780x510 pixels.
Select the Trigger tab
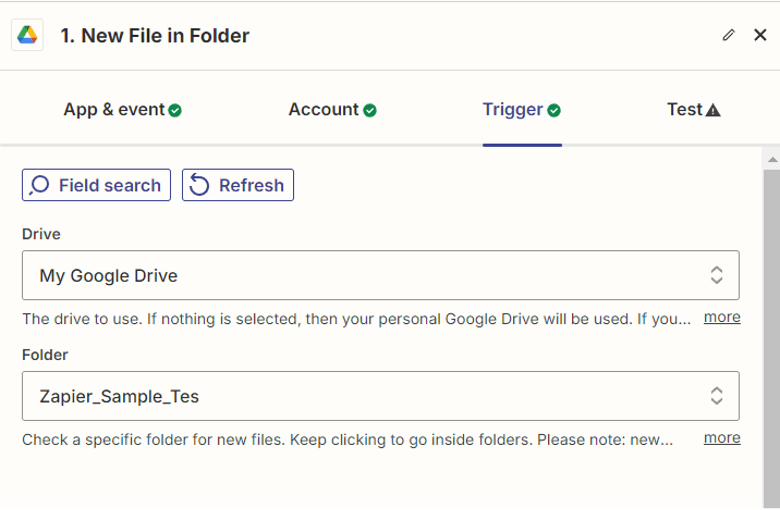pyautogui.click(x=522, y=109)
